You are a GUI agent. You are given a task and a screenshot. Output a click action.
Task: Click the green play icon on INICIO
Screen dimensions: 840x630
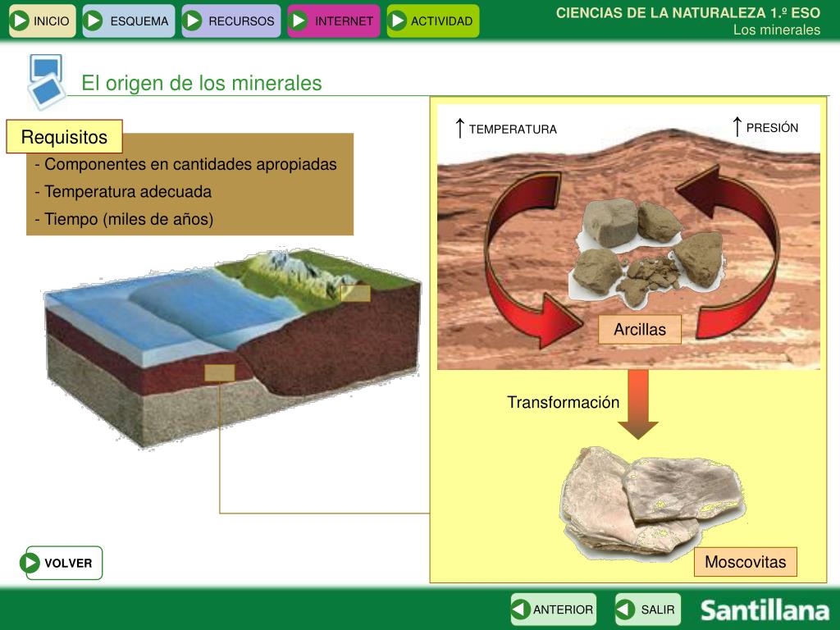pos(21,21)
